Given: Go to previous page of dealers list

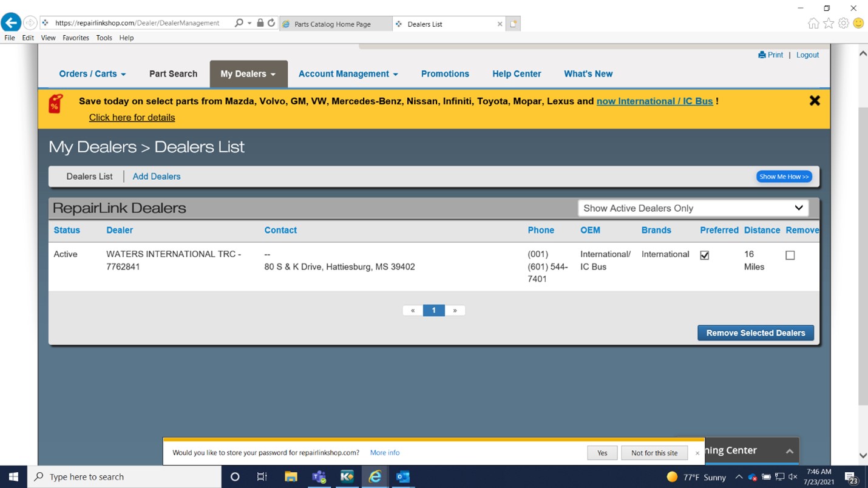Looking at the screenshot, I should pos(413,310).
